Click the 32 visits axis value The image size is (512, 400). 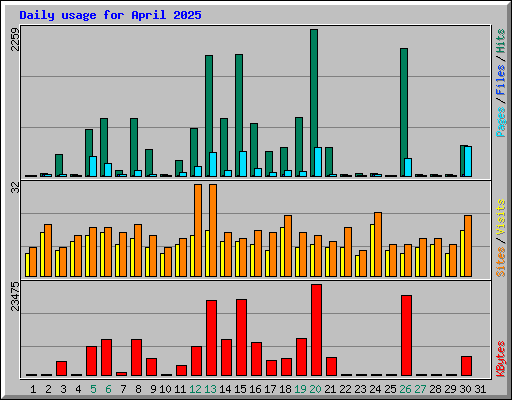[15, 188]
